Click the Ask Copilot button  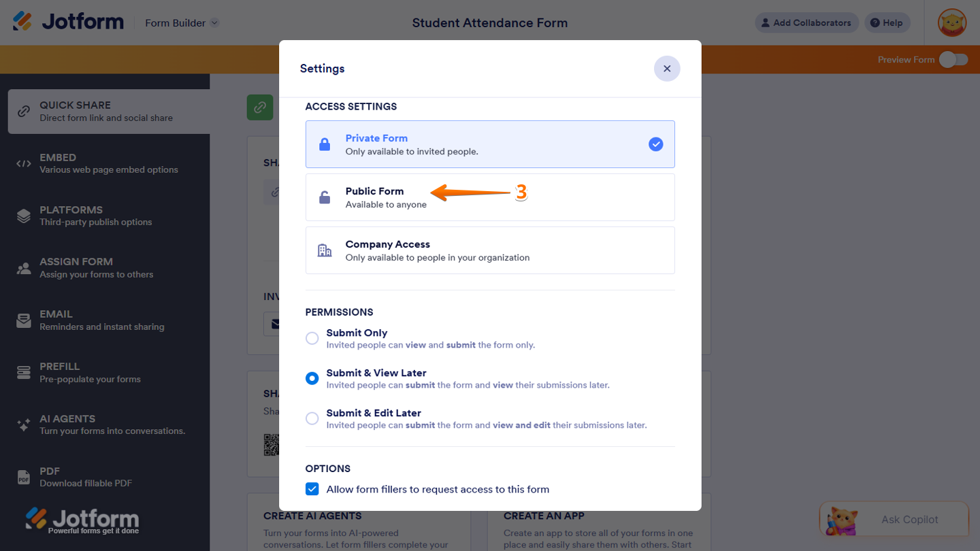(894, 519)
